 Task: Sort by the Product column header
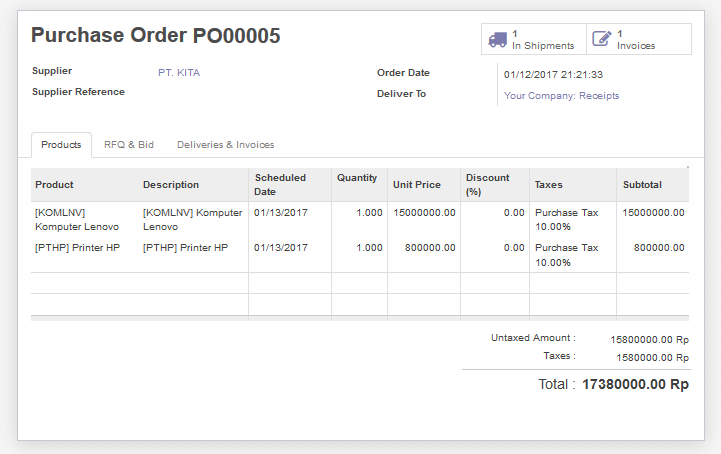(x=54, y=185)
